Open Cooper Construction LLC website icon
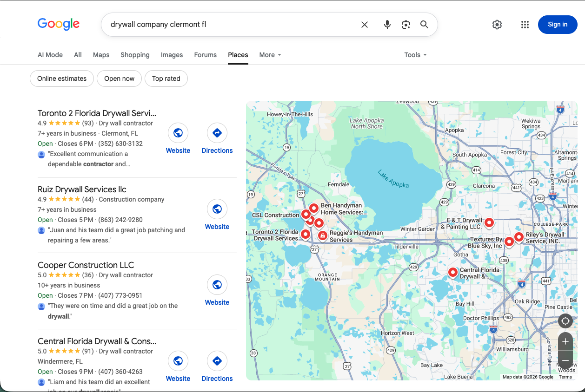The height and width of the screenshot is (392, 585). coord(217,285)
